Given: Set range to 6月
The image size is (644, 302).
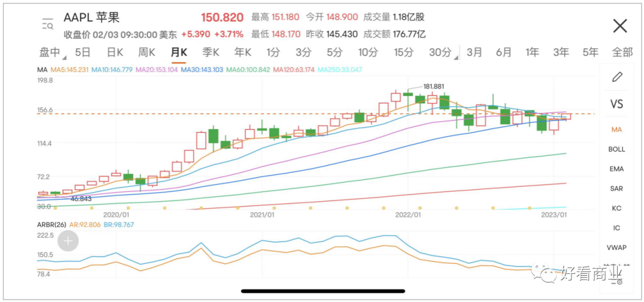Looking at the screenshot, I should pyautogui.click(x=503, y=52).
